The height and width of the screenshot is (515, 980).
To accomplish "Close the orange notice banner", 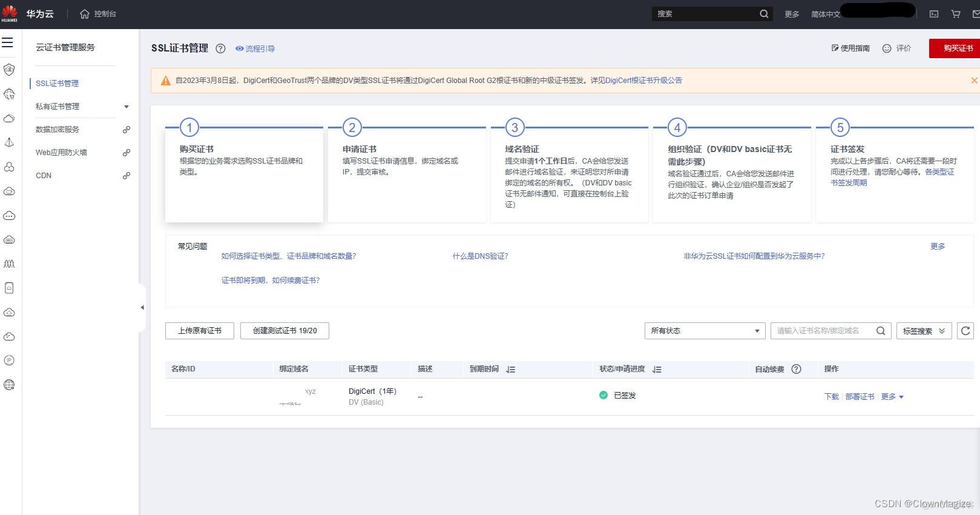I will [974, 81].
